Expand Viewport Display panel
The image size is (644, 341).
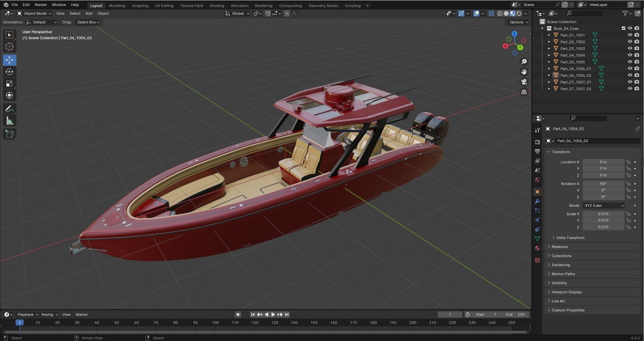(567, 292)
